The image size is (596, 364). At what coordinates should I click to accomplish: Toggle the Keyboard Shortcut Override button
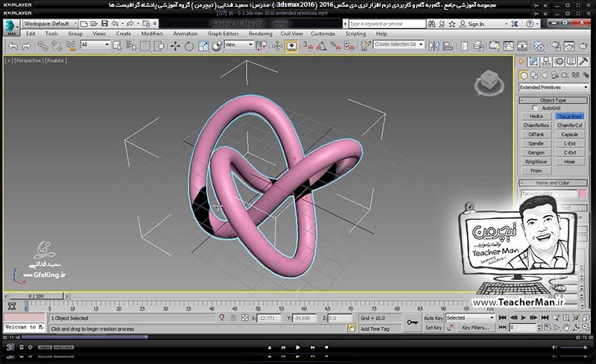[x=291, y=46]
